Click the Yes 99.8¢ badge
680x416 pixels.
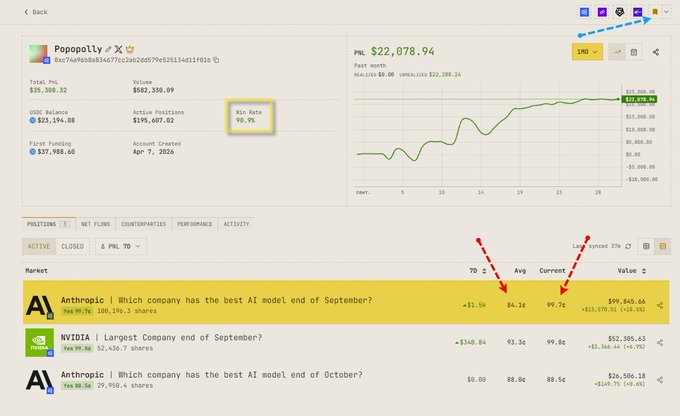77,348
